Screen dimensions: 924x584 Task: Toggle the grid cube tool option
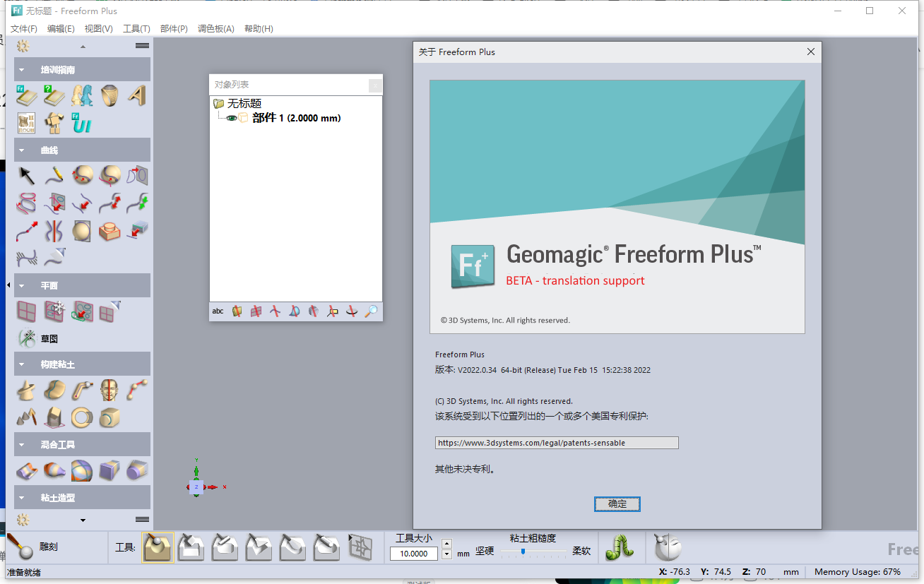pyautogui.click(x=360, y=547)
